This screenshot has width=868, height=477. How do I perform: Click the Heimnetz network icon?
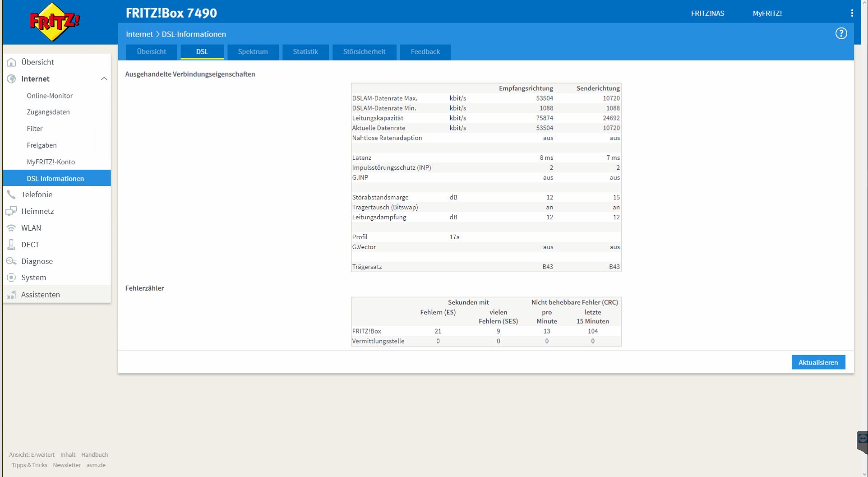[x=11, y=211]
